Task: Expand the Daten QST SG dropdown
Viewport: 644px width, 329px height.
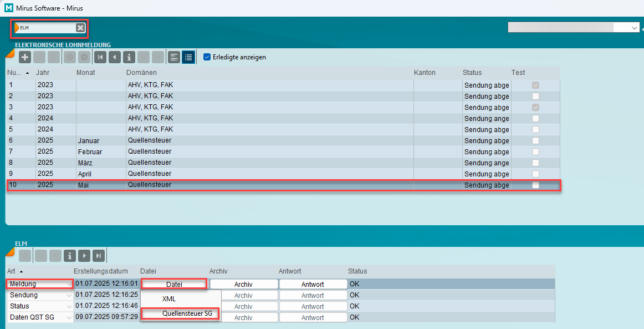Action: pos(69,317)
